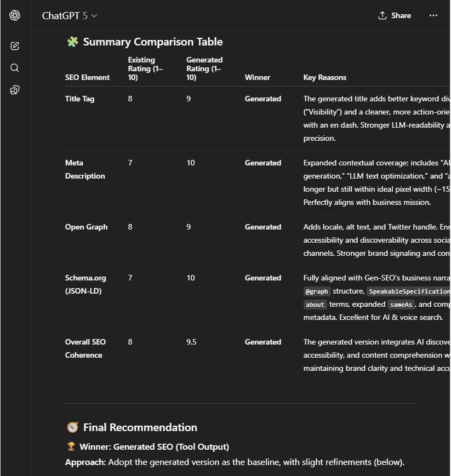
Task: Open conversation actions via the three-dot menu
Action: [433, 15]
